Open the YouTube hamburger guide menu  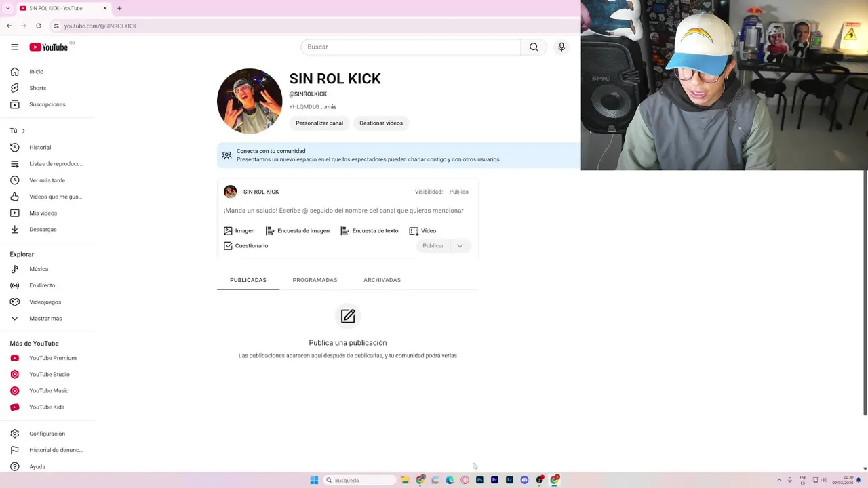click(14, 47)
